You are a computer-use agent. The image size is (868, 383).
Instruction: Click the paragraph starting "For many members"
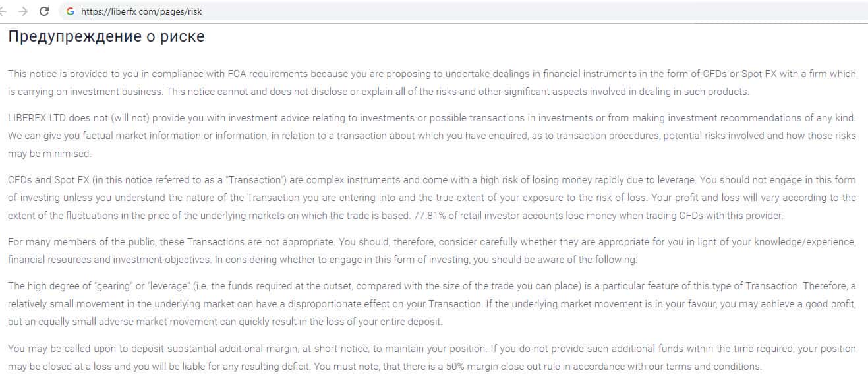(x=432, y=250)
